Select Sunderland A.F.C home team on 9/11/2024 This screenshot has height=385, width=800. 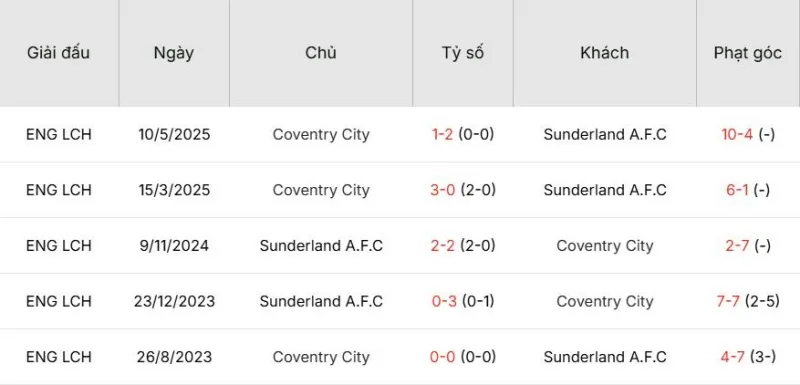pos(321,246)
